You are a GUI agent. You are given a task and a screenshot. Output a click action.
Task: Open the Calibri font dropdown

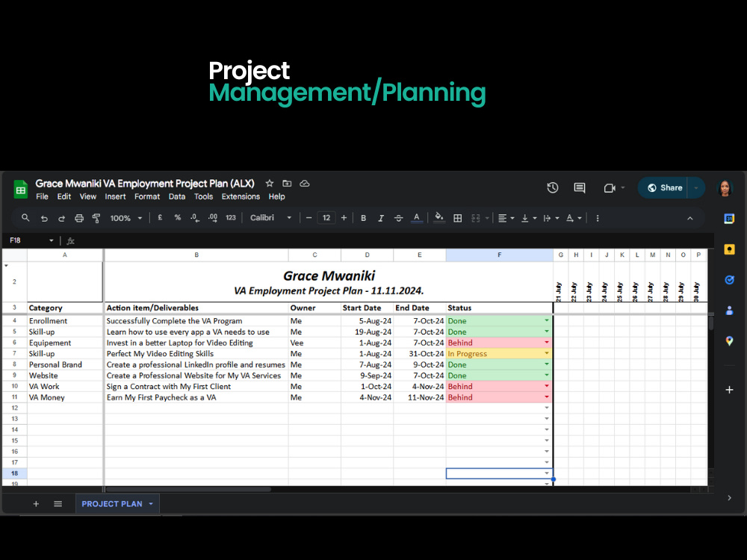click(270, 217)
